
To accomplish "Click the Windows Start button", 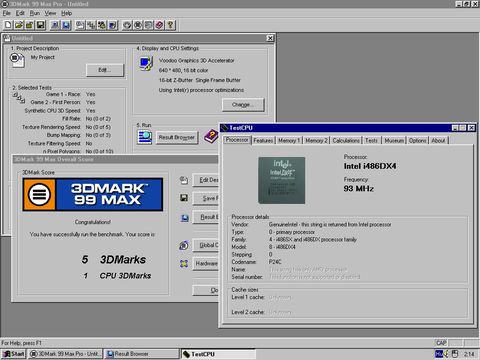I will click(x=14, y=354).
